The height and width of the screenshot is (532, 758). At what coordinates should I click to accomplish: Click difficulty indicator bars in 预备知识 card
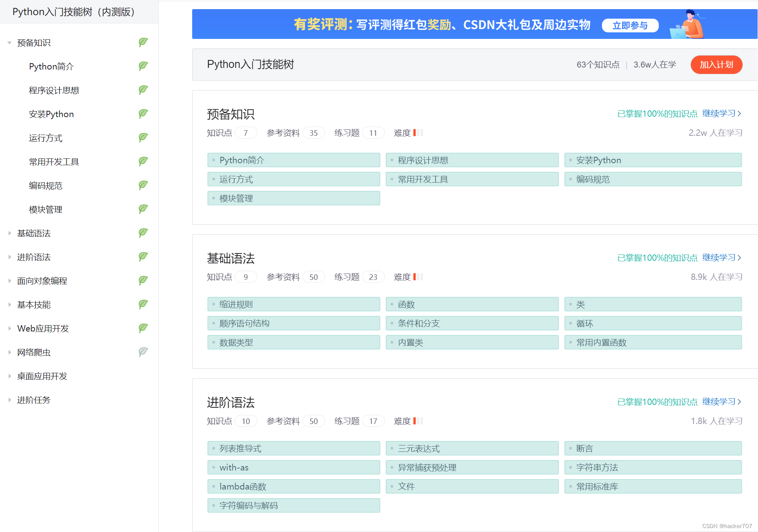pos(418,133)
